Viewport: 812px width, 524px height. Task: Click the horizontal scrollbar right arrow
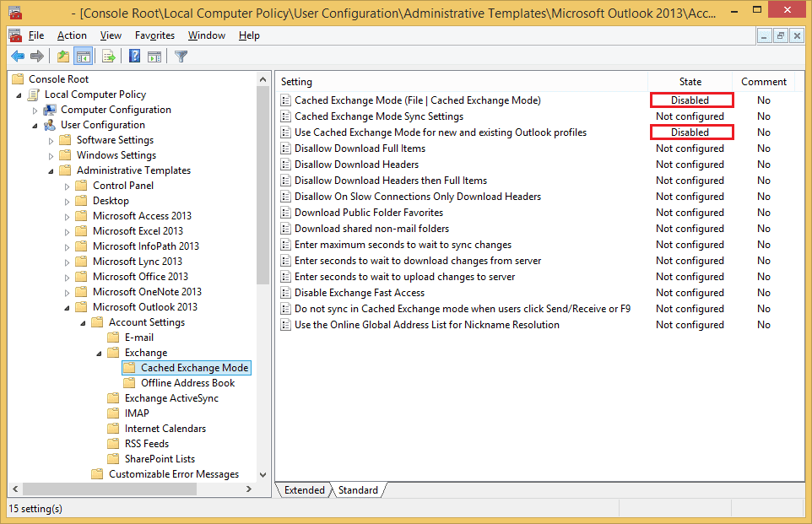tap(249, 488)
